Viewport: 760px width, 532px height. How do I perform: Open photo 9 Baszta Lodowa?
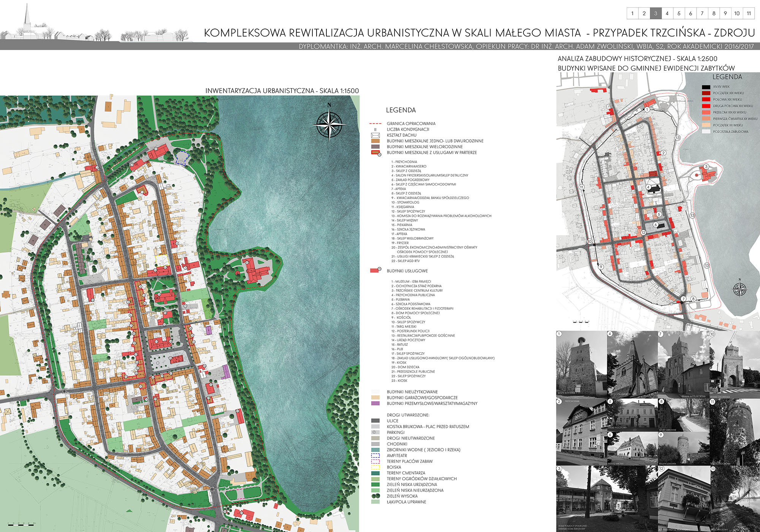click(684, 448)
